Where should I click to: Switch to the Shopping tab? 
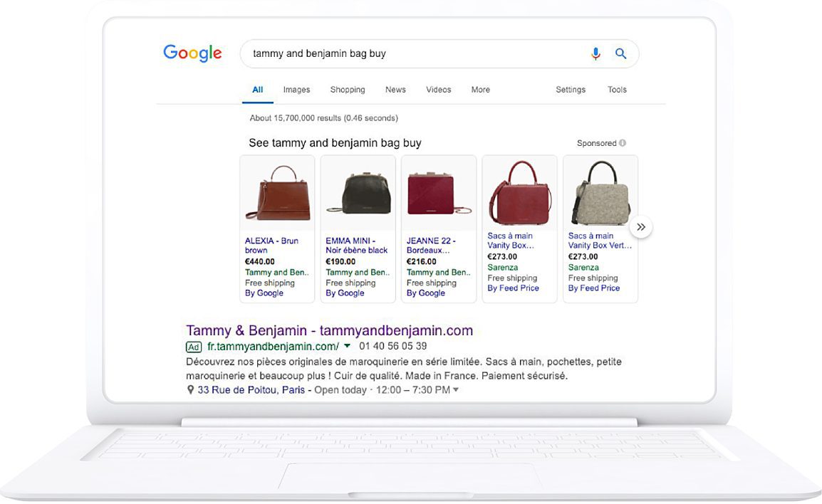(348, 90)
